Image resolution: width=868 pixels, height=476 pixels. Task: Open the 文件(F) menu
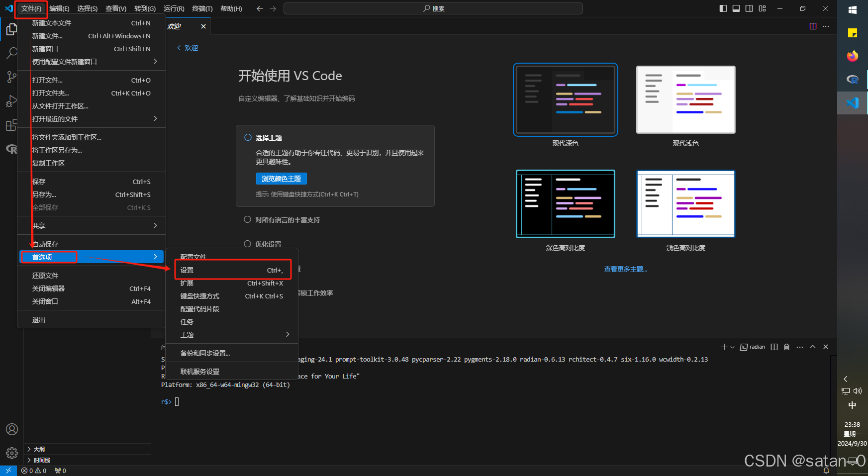pos(31,9)
